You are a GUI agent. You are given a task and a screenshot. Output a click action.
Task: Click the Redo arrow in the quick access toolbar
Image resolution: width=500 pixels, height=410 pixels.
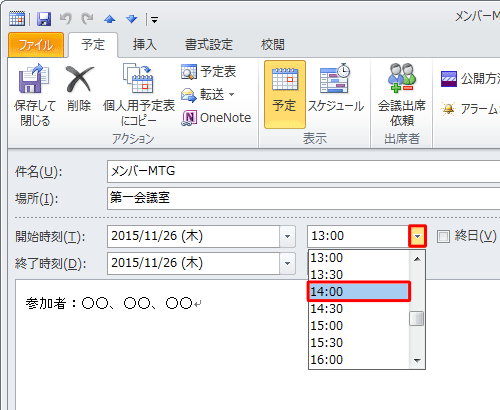pos(87,19)
